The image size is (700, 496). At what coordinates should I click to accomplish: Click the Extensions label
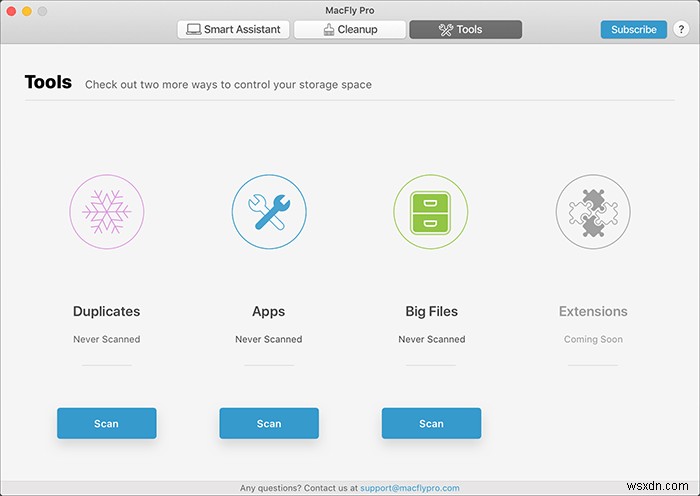[x=593, y=311]
